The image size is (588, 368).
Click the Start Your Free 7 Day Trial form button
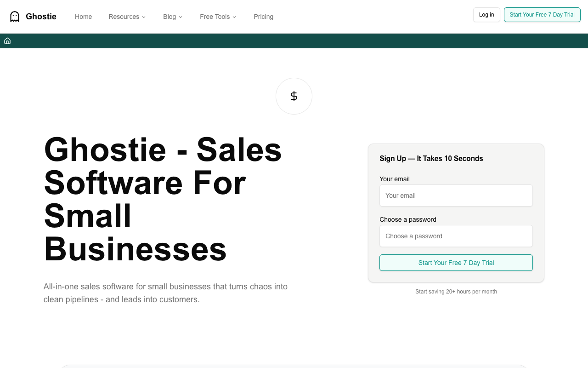[x=456, y=263]
